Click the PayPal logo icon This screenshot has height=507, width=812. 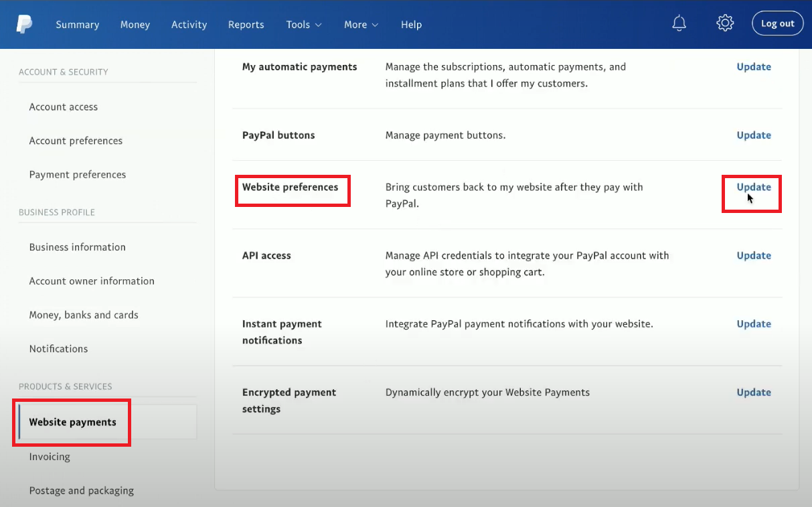(24, 25)
